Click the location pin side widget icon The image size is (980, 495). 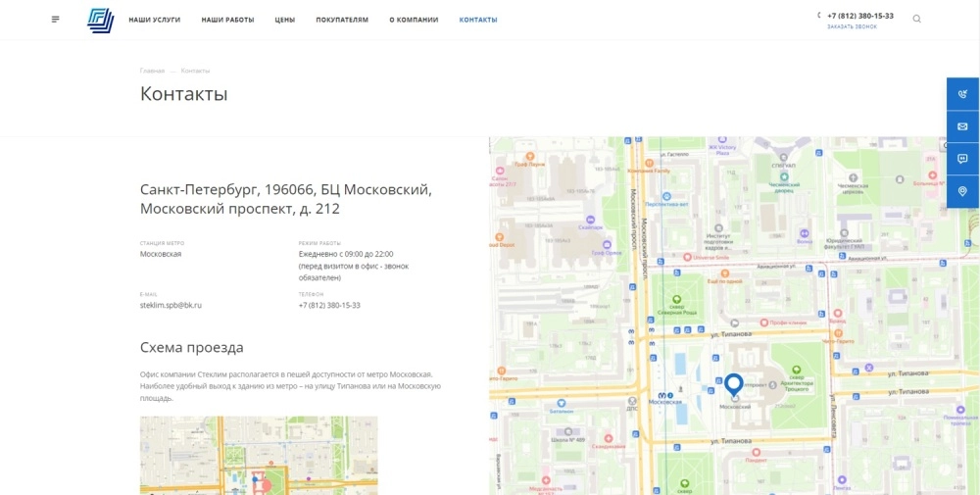coord(962,191)
